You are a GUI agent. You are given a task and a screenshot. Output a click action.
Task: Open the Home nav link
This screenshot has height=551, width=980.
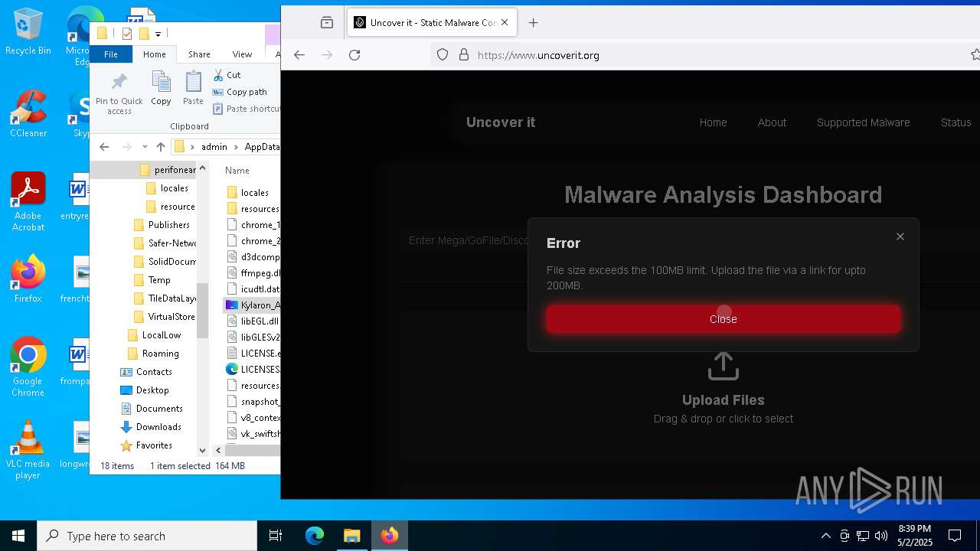tap(713, 122)
